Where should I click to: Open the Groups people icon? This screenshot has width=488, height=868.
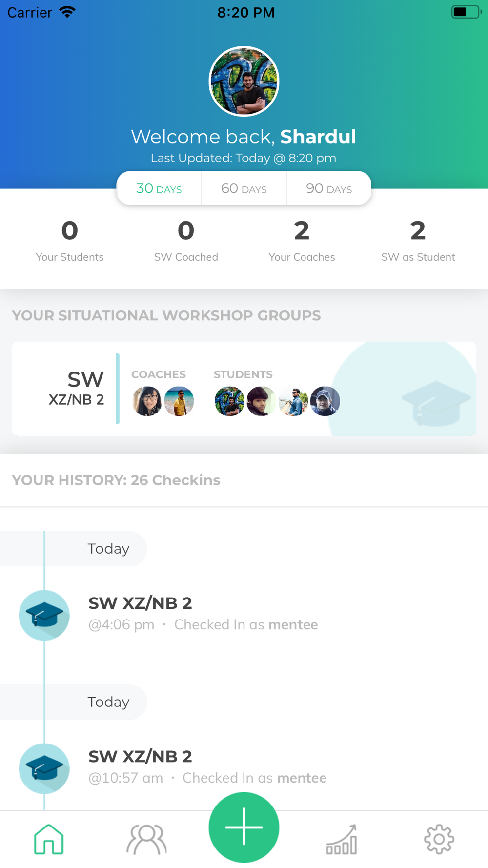pos(146,839)
